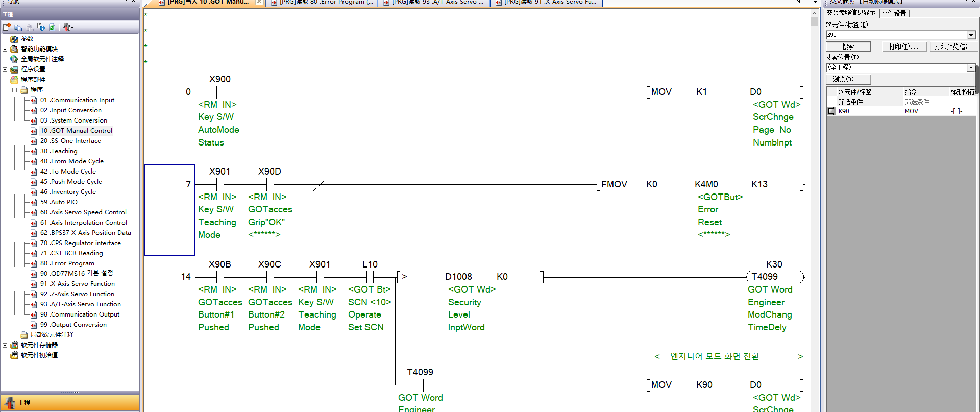The width and height of the screenshot is (980, 412).
Task: Click inside the K90 device input field
Action: click(x=896, y=35)
